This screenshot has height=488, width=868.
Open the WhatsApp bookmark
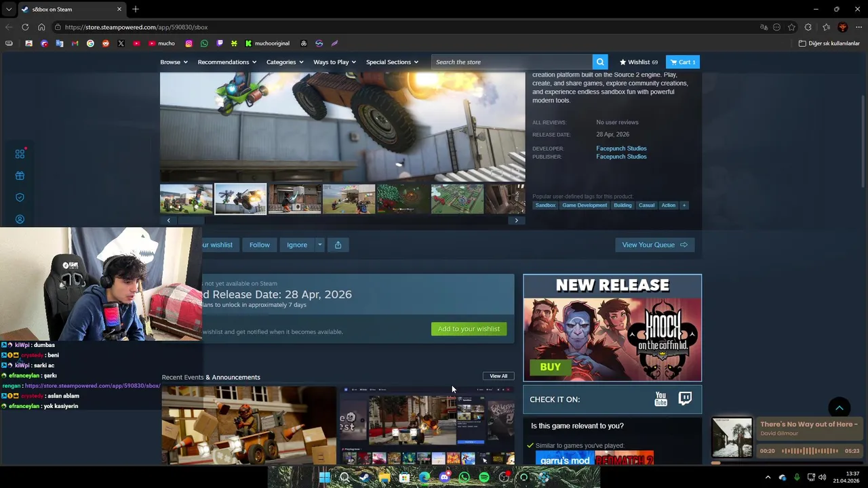click(x=204, y=43)
